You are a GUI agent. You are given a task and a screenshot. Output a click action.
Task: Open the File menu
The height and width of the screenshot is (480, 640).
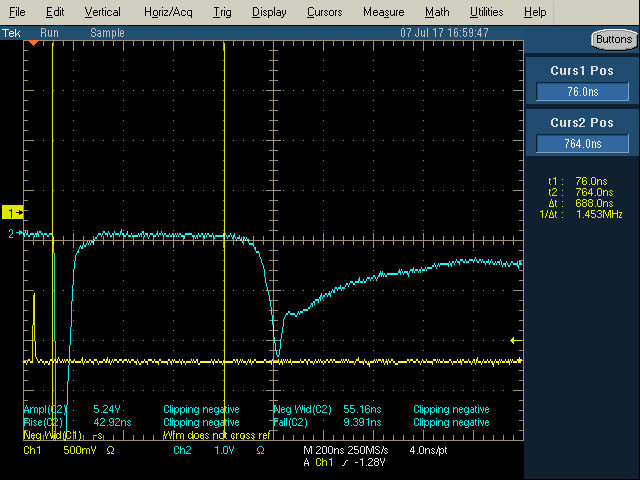(x=17, y=12)
